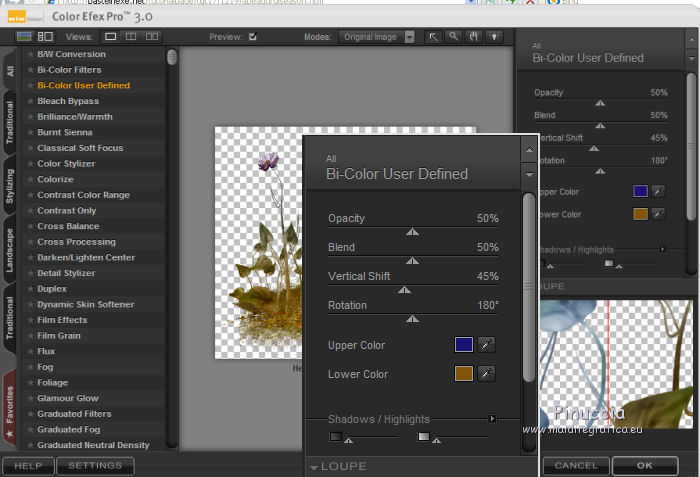This screenshot has height=477, width=700.
Task: Click Lower Color orange swatch in enlarged panel
Action: point(463,373)
